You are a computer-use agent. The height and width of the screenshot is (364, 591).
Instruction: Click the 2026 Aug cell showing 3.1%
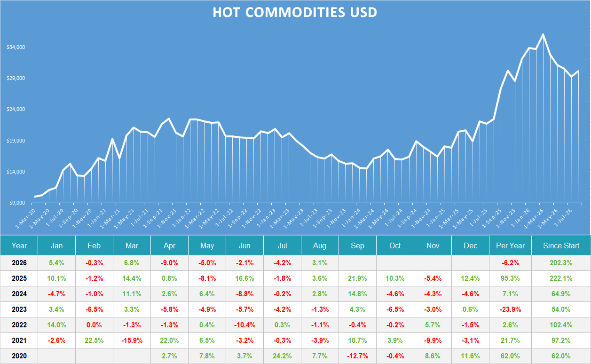pos(320,263)
